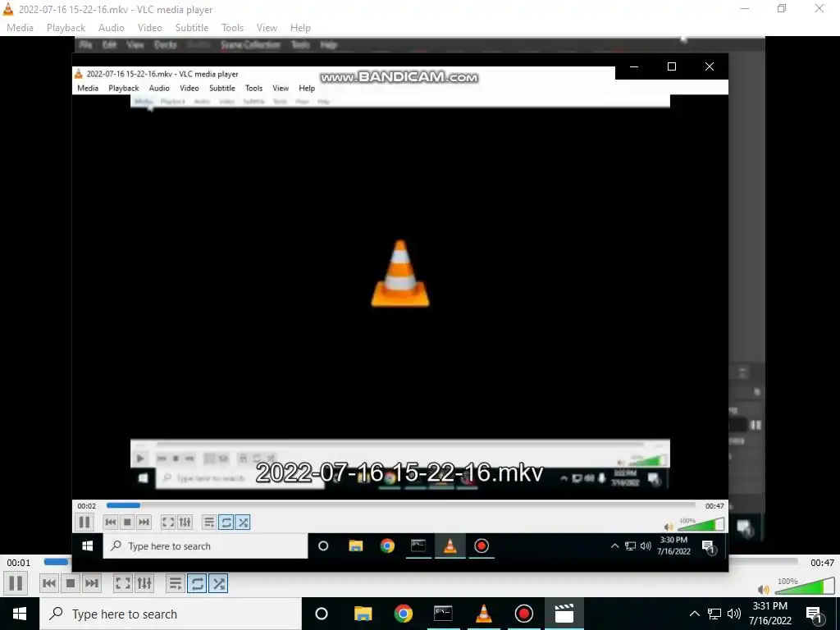Open the Windows Start menu on bottom taskbar
840x630 pixels.
pyautogui.click(x=20, y=614)
